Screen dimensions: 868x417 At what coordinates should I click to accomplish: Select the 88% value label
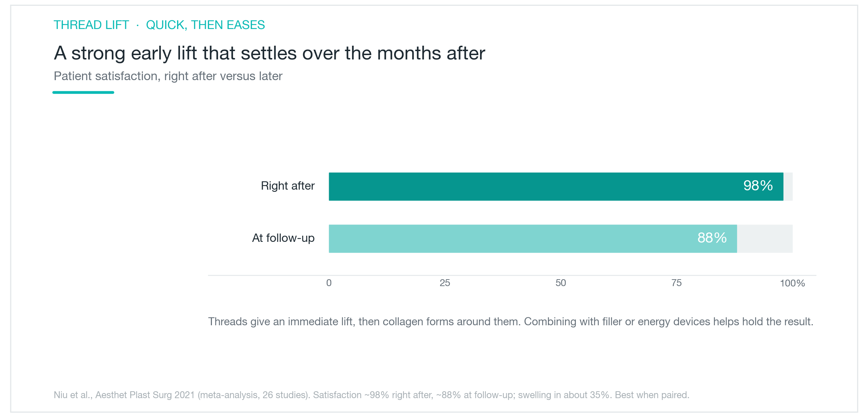(x=712, y=238)
